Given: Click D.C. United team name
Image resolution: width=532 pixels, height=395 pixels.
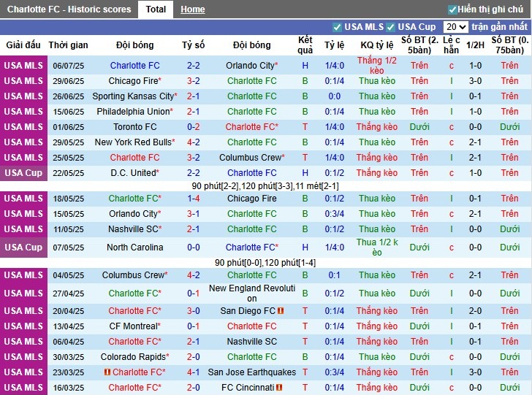Looking at the screenshot, I should click(x=133, y=172).
